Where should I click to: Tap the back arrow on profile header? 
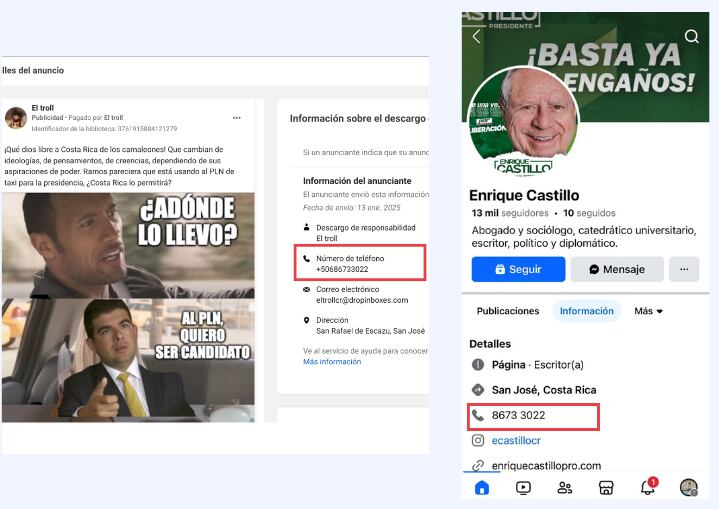click(x=476, y=36)
